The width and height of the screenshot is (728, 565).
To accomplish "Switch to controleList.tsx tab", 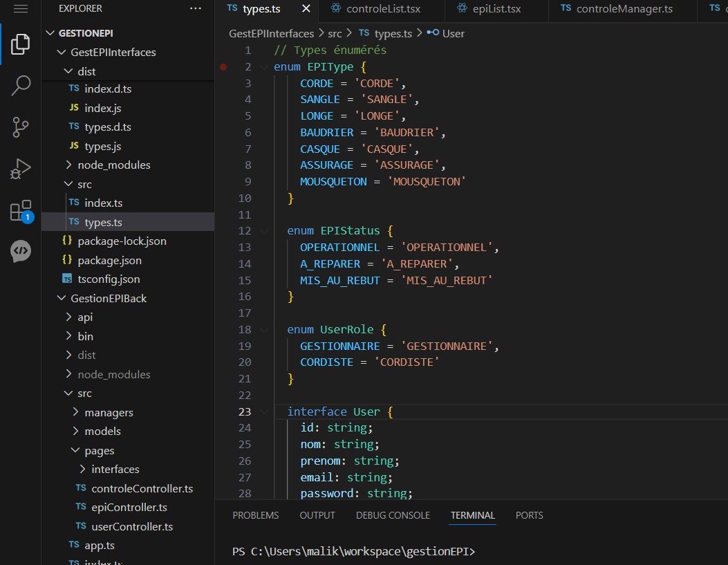I will [x=383, y=9].
